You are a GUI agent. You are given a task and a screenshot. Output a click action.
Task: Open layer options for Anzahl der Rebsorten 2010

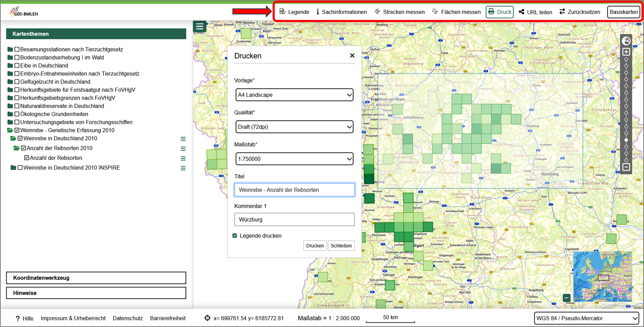click(183, 149)
